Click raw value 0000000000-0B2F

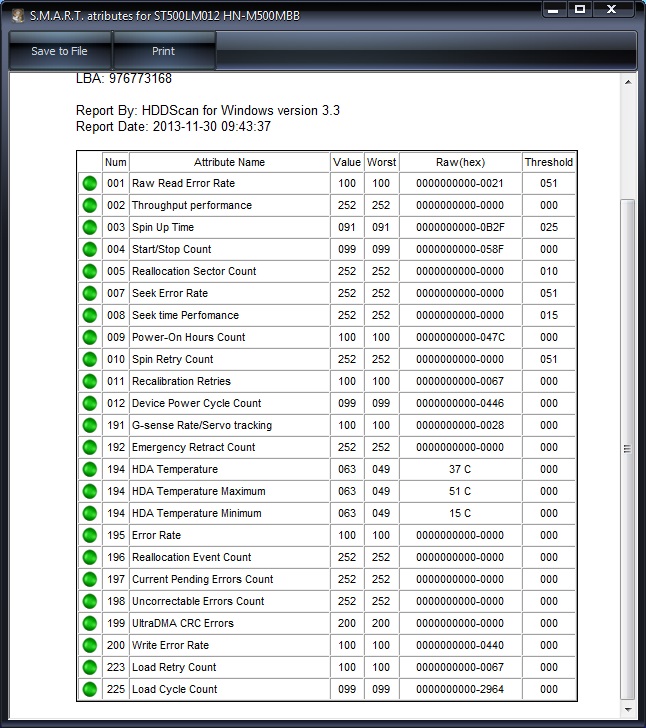pos(460,228)
